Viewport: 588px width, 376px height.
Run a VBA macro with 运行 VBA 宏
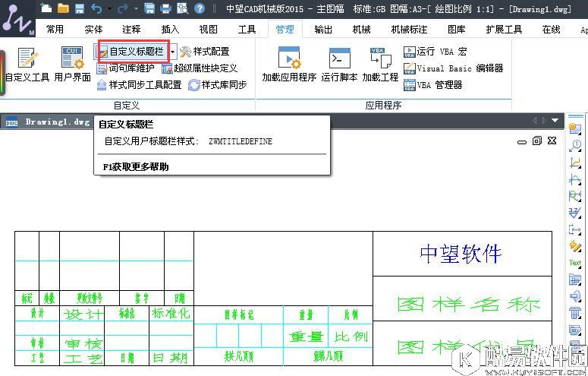tap(435, 52)
